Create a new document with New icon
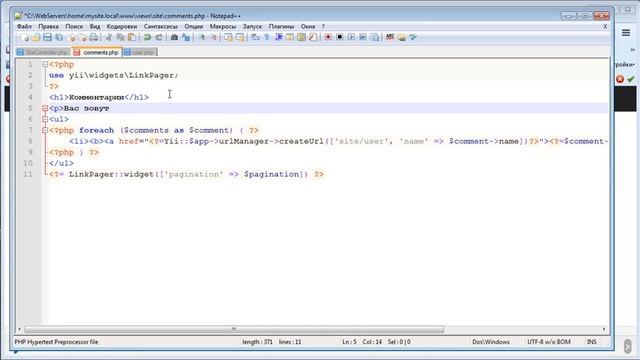The image size is (640, 360). 24,38
